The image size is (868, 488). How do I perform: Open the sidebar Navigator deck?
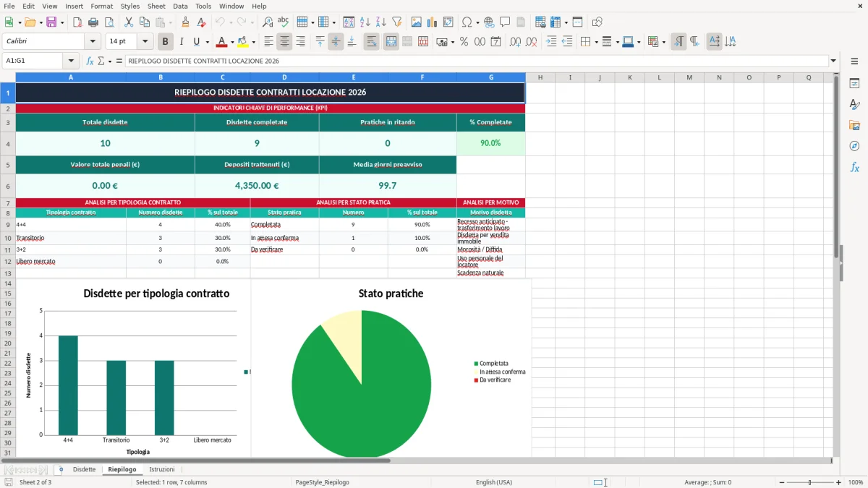pos(854,146)
